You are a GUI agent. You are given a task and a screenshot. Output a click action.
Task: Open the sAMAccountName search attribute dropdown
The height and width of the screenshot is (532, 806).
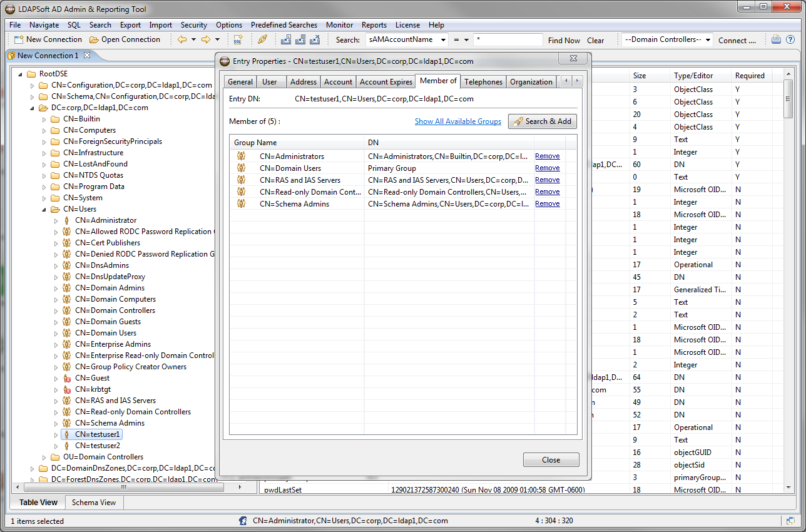(443, 40)
